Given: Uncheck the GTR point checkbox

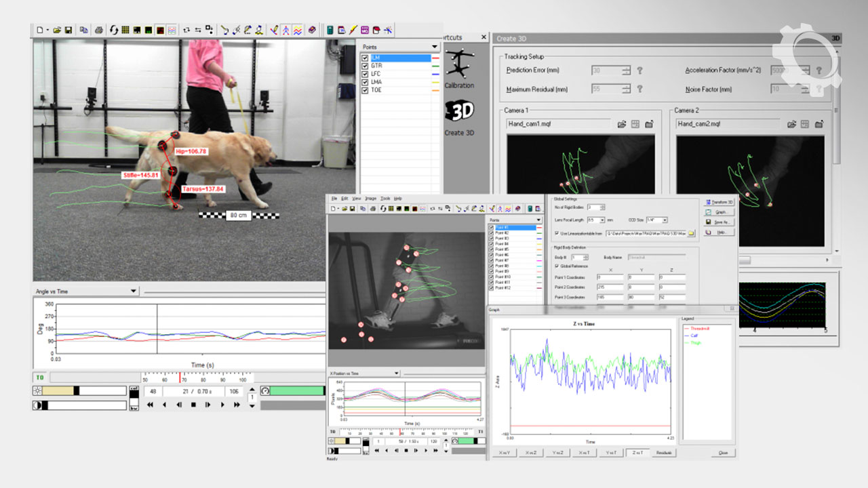Looking at the screenshot, I should pyautogui.click(x=366, y=66).
